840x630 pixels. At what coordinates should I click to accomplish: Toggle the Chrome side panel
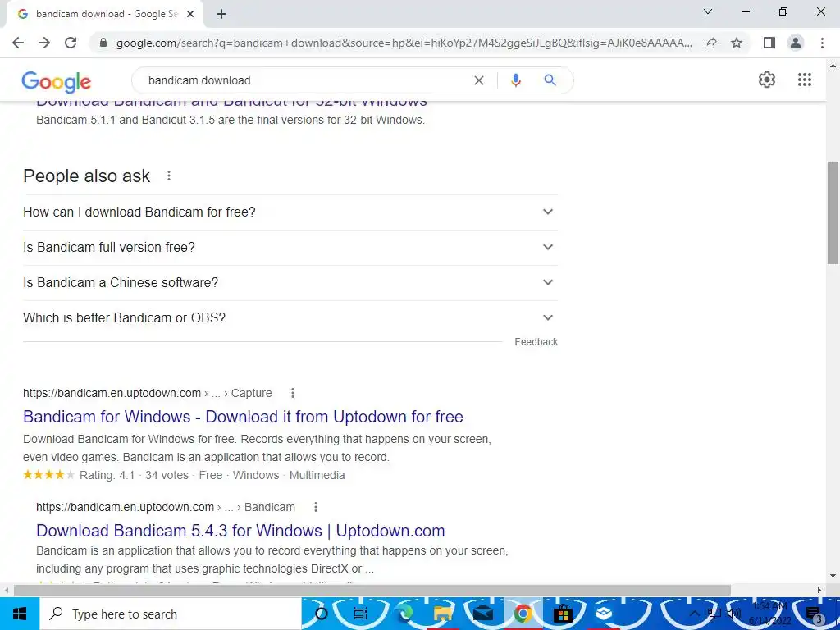pos(769,43)
